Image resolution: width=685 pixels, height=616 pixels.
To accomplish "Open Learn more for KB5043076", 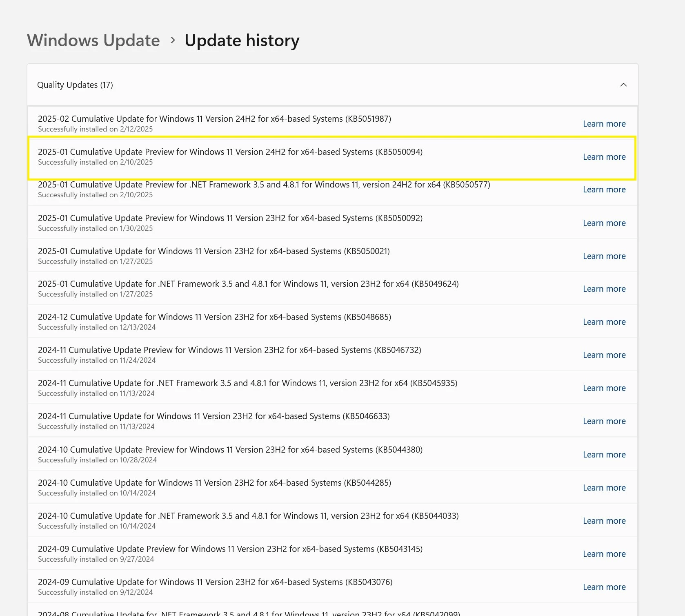I will point(604,587).
